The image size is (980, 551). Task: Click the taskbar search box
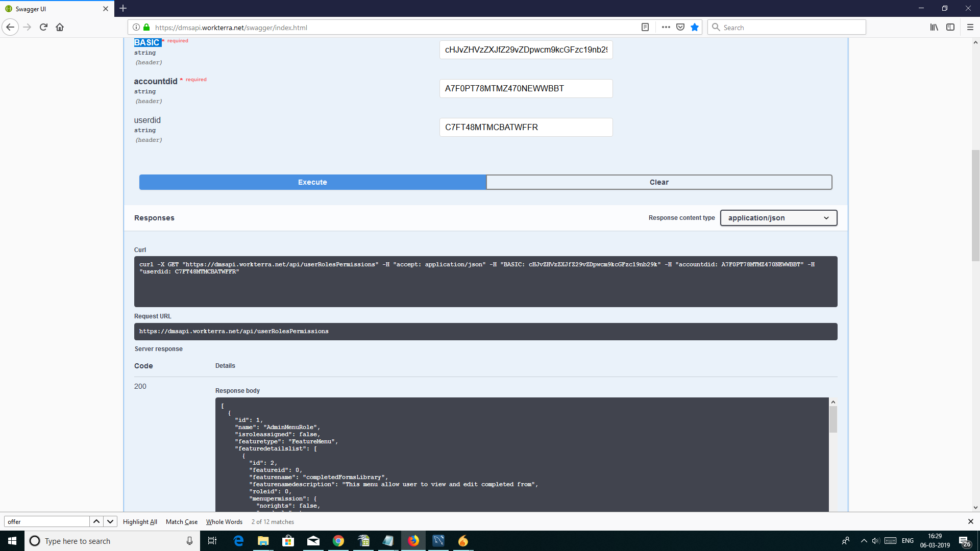pos(112,541)
